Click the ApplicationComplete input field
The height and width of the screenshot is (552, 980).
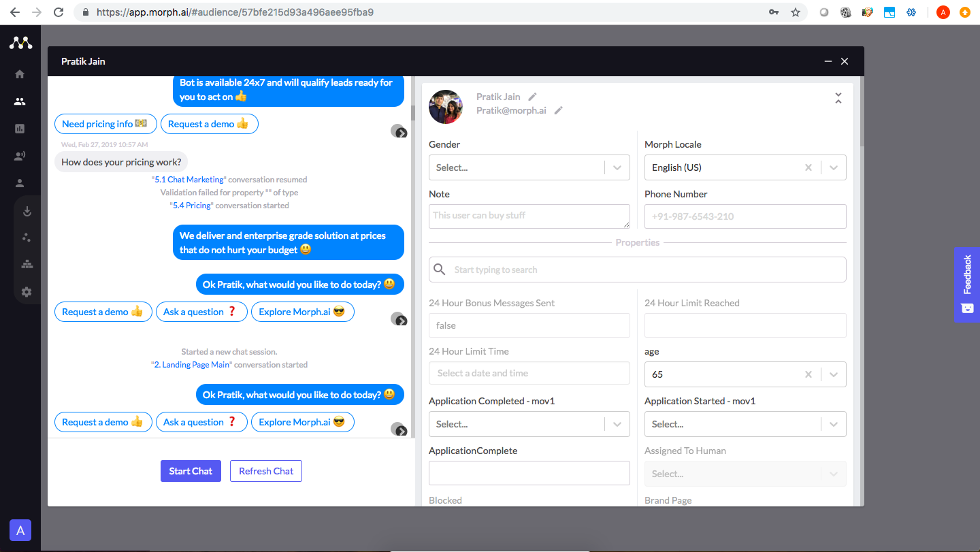coord(529,473)
